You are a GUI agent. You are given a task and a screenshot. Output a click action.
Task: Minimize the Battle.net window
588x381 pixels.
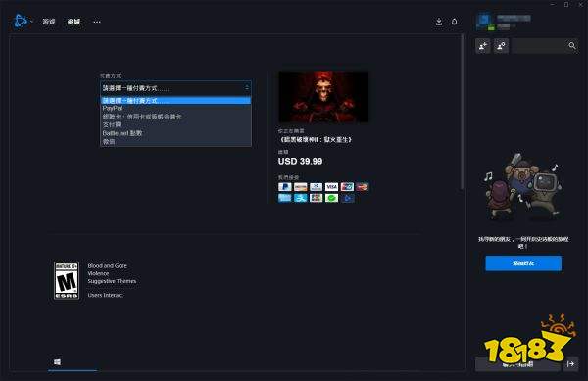pos(553,4)
